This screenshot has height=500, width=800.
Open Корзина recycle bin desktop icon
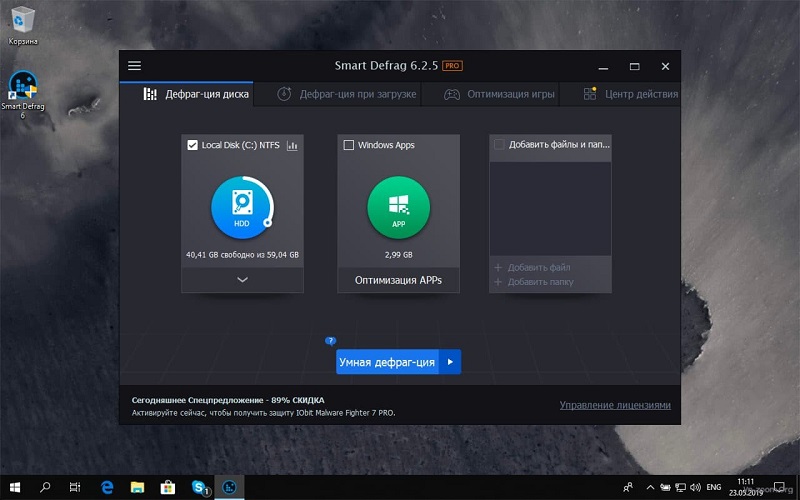[x=23, y=26]
